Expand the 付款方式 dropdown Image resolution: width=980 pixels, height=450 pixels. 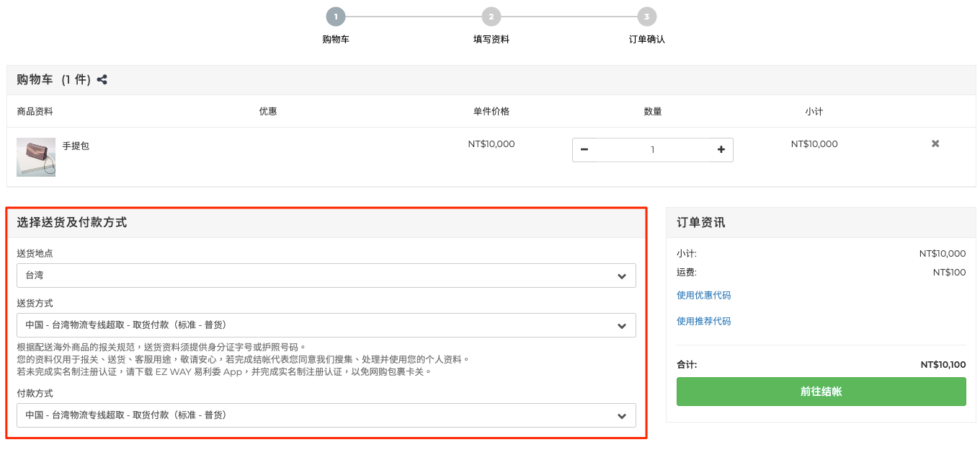326,415
